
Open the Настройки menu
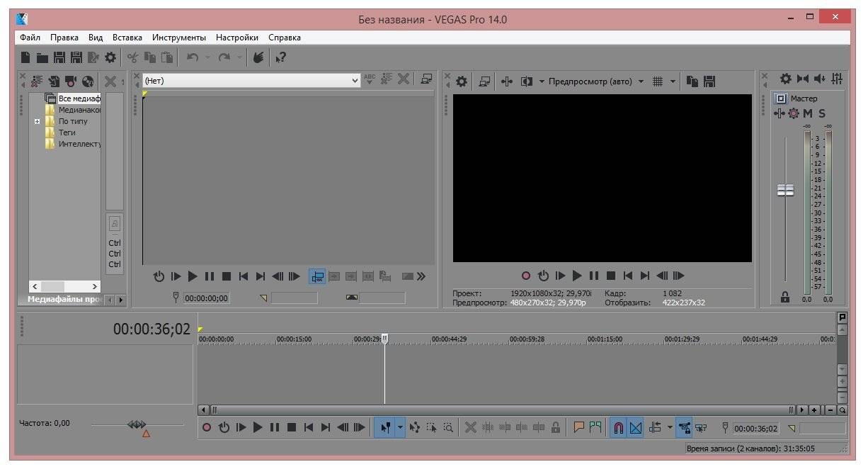(x=237, y=38)
